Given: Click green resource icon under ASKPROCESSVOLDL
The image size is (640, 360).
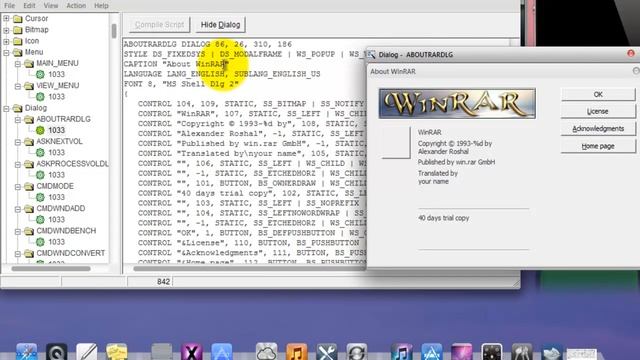Looking at the screenshot, I should [x=40, y=175].
